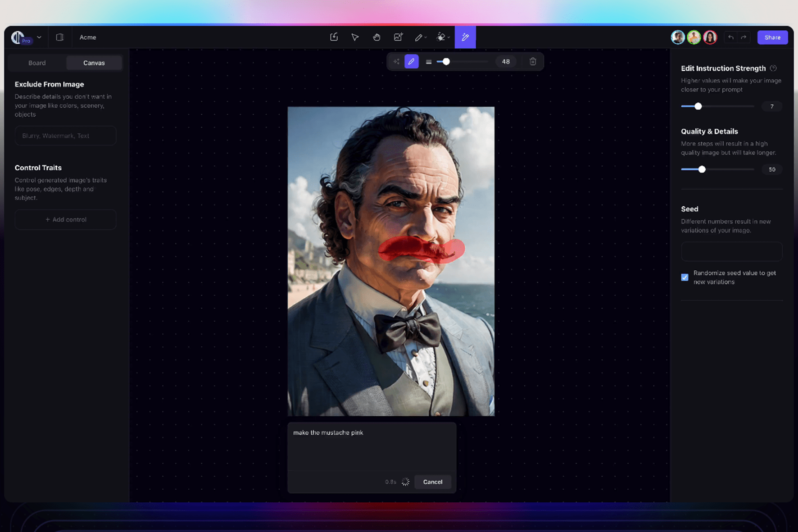Click the sparkles icon in the brush toolbar
The height and width of the screenshot is (532, 798).
397,61
